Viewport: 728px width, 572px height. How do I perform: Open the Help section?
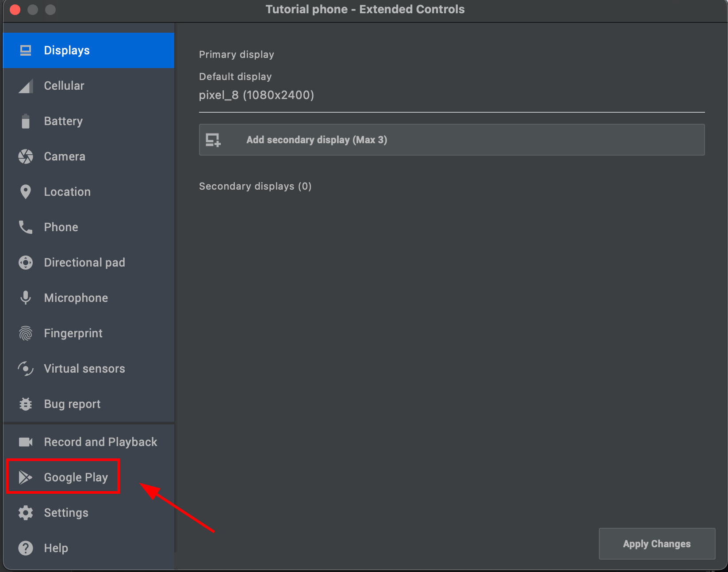[56, 548]
